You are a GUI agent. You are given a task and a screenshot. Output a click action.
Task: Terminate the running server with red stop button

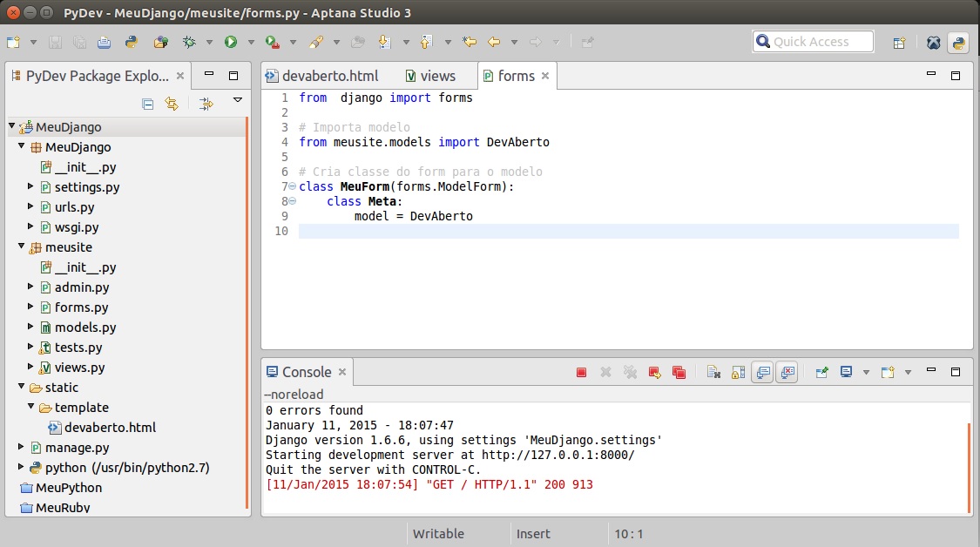tap(581, 373)
